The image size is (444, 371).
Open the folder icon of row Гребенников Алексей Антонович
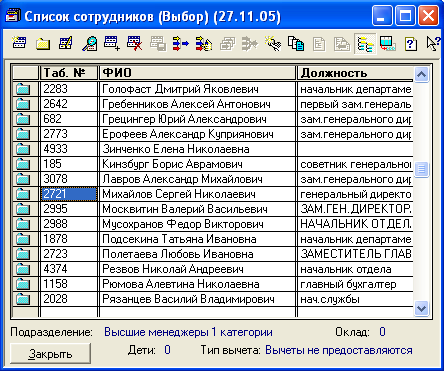pyautogui.click(x=23, y=104)
